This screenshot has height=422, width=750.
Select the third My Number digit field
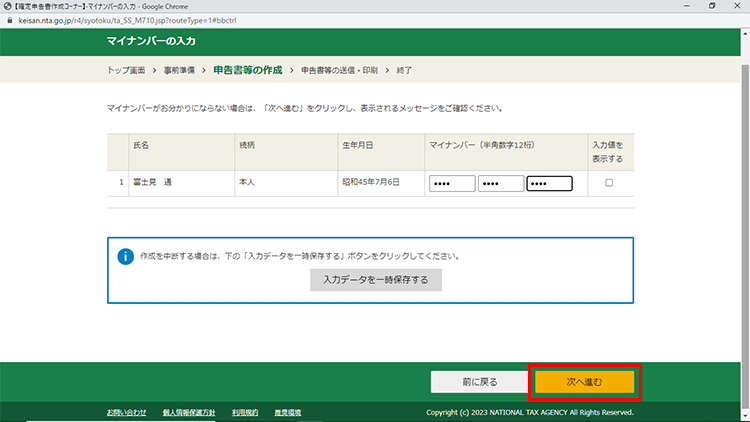pos(549,184)
